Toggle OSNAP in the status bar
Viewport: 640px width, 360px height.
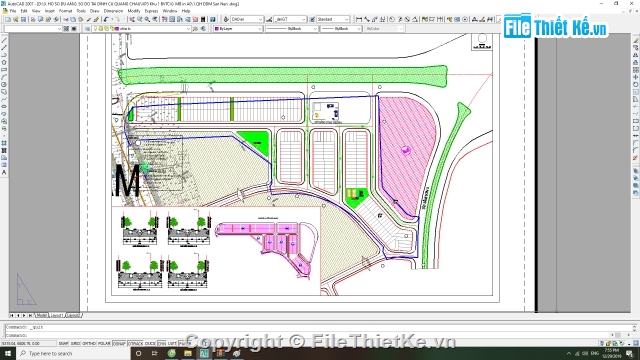119,344
